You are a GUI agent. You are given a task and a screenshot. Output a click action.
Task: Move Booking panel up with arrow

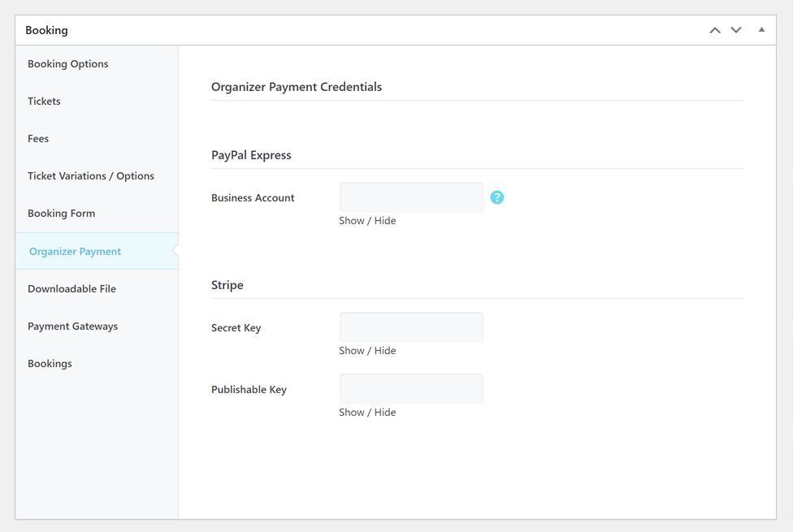pos(715,30)
